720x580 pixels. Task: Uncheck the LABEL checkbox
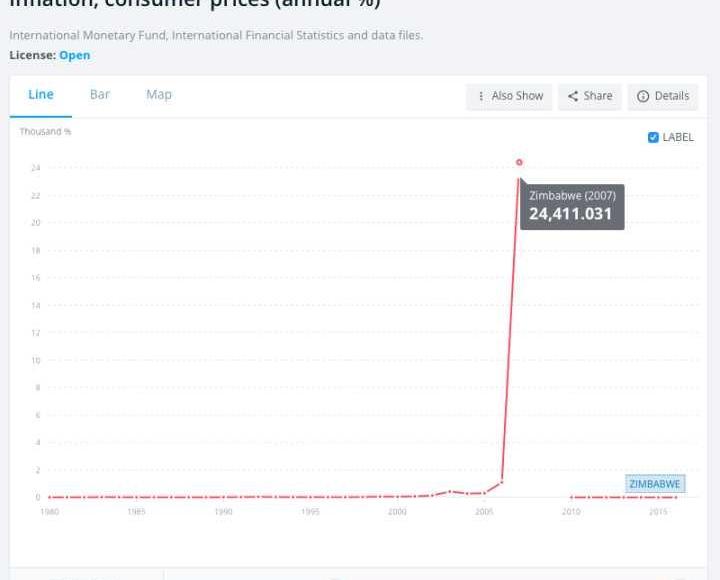coord(654,137)
